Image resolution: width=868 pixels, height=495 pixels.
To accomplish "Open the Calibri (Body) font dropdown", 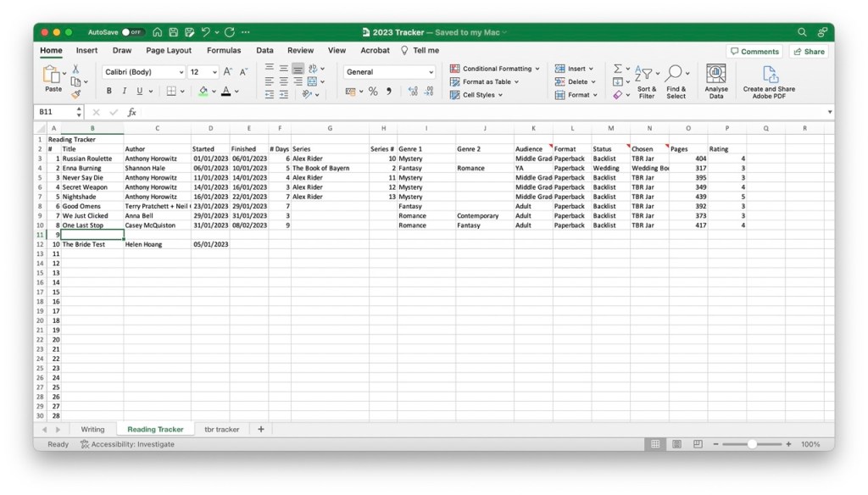I will tap(144, 72).
